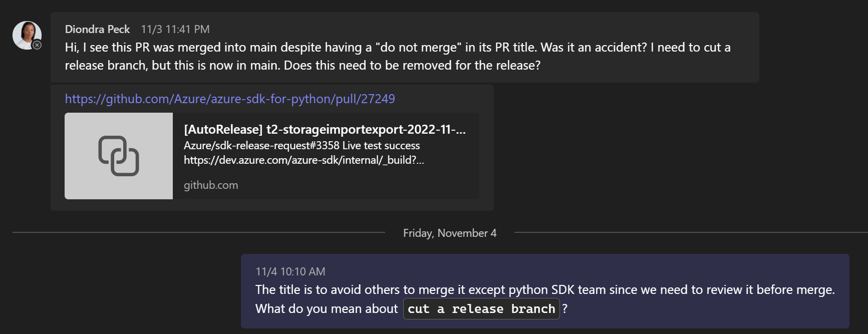The width and height of the screenshot is (868, 334).
Task: Open the Azure SDK pull request link
Action: coord(229,99)
